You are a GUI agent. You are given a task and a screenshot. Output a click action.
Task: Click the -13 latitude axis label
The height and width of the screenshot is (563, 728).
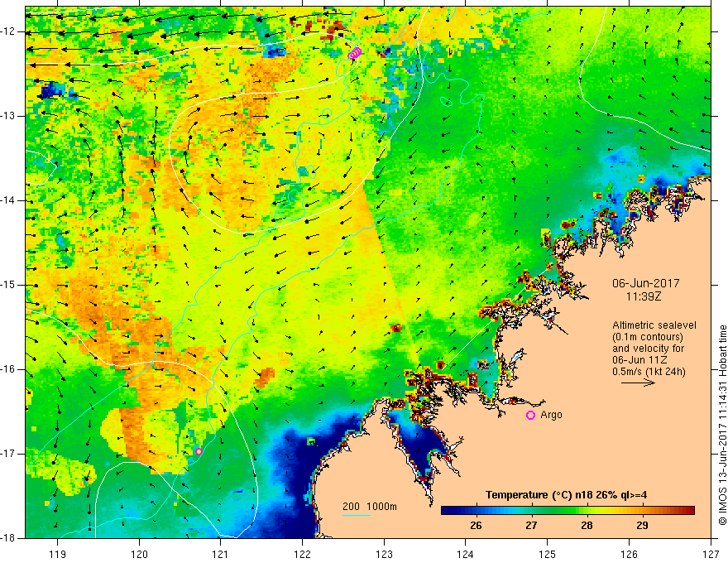click(8, 116)
